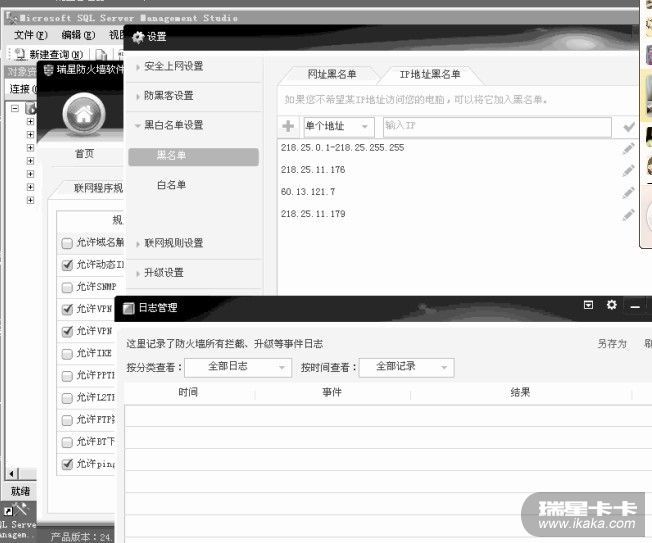Enable the 允许L2TP checkbox
The width and height of the screenshot is (652, 543).
pyautogui.click(x=67, y=398)
